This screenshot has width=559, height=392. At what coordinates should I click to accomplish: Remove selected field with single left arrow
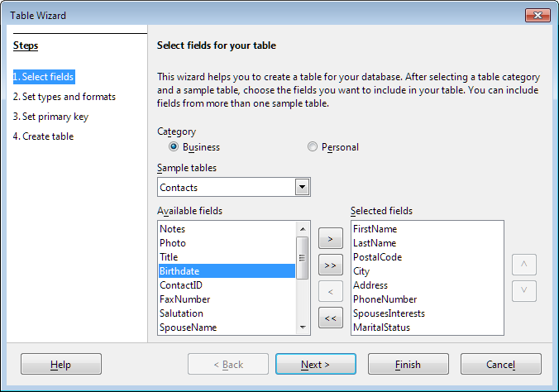(x=331, y=291)
